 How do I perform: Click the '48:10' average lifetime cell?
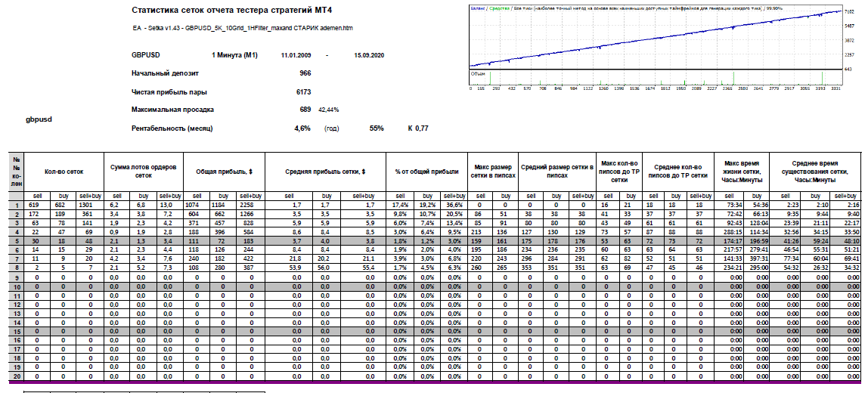[846, 240]
